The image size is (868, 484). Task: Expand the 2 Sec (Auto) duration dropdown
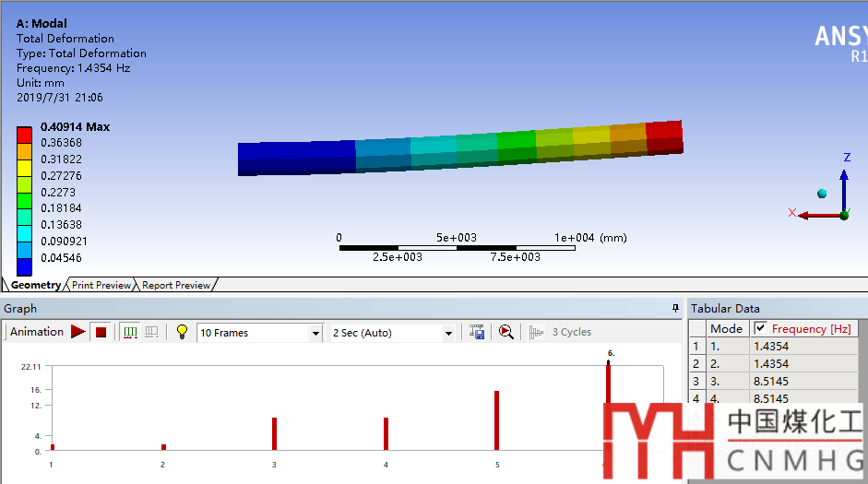click(x=448, y=333)
